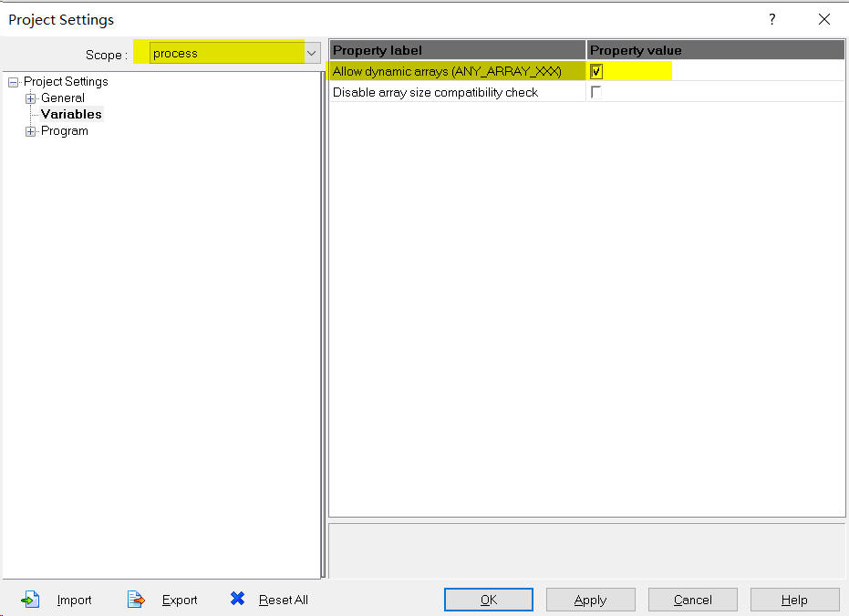Enable Disable array size compatibility check
Screen dimensions: 849x616
coord(596,92)
